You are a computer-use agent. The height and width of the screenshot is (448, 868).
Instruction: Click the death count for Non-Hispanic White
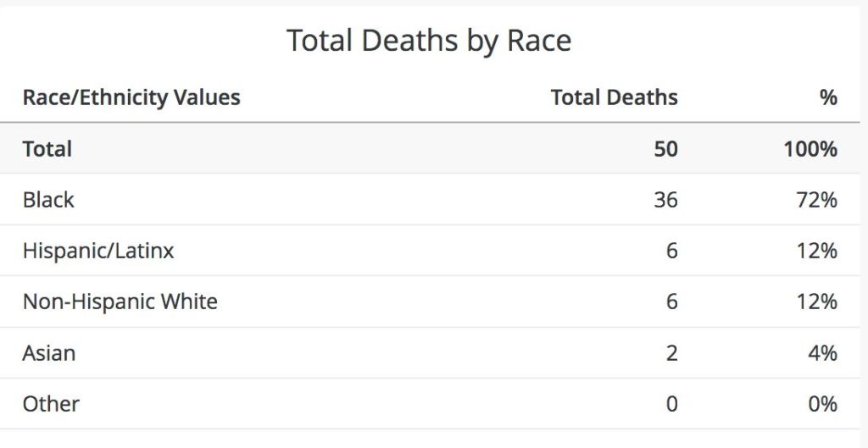(x=671, y=301)
